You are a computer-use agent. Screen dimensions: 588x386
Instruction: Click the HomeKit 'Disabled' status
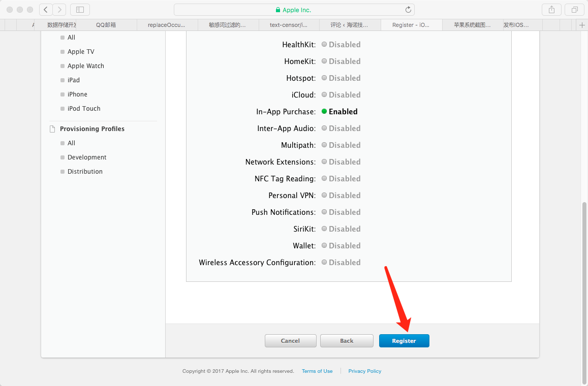(x=341, y=61)
